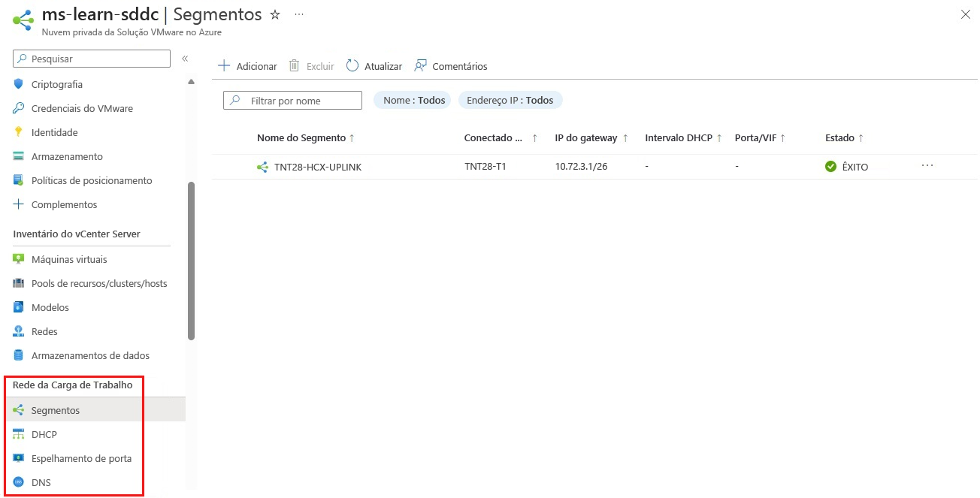Screen dimensions: 980x498
Task: Open Políticas de posicionamento
Action: tap(92, 180)
